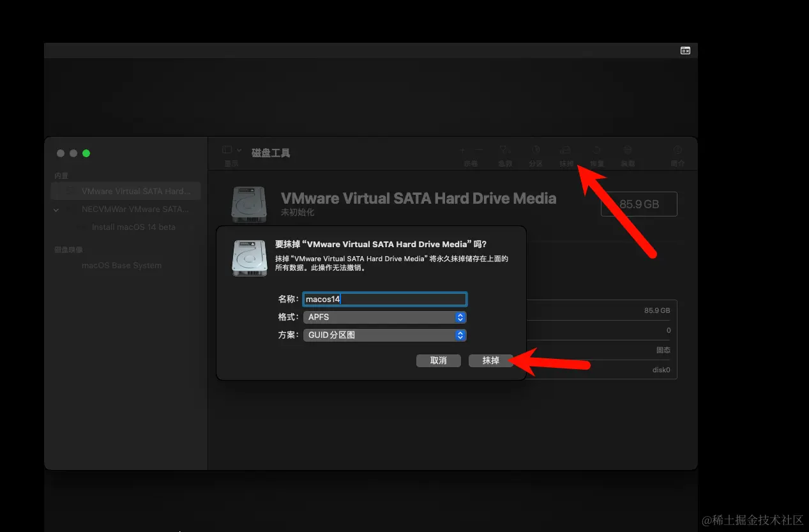Click the 85.9 GB capacity box

coord(639,204)
